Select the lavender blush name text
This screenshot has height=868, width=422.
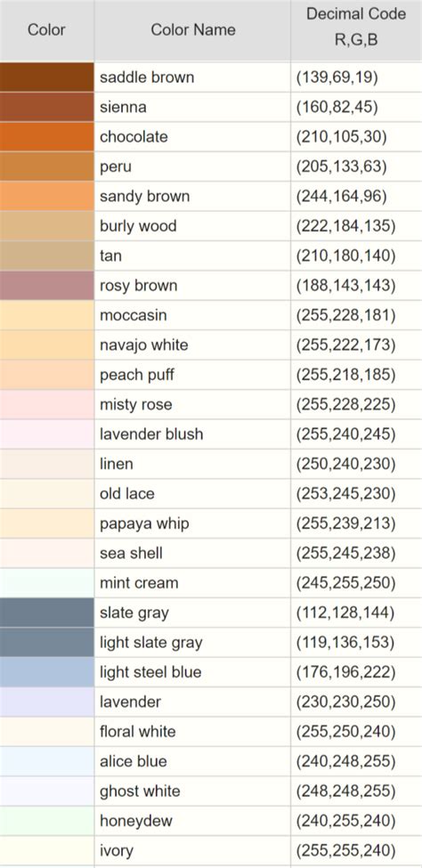tap(151, 434)
